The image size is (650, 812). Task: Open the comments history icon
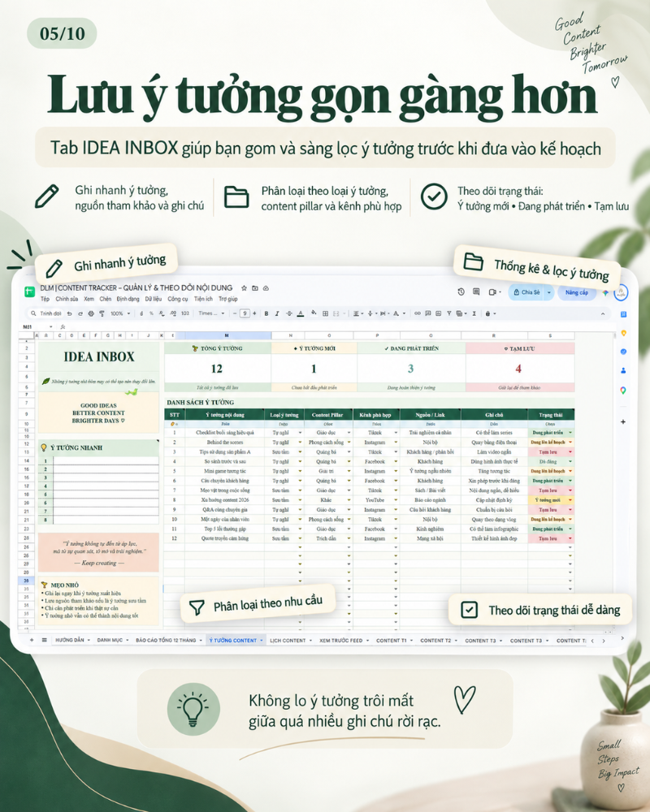pyautogui.click(x=476, y=292)
